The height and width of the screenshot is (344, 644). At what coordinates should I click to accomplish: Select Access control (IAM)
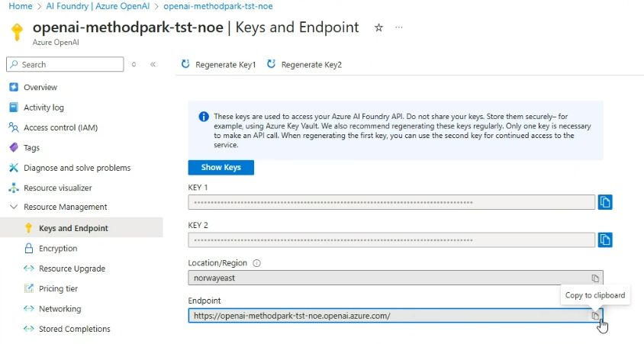click(x=60, y=127)
